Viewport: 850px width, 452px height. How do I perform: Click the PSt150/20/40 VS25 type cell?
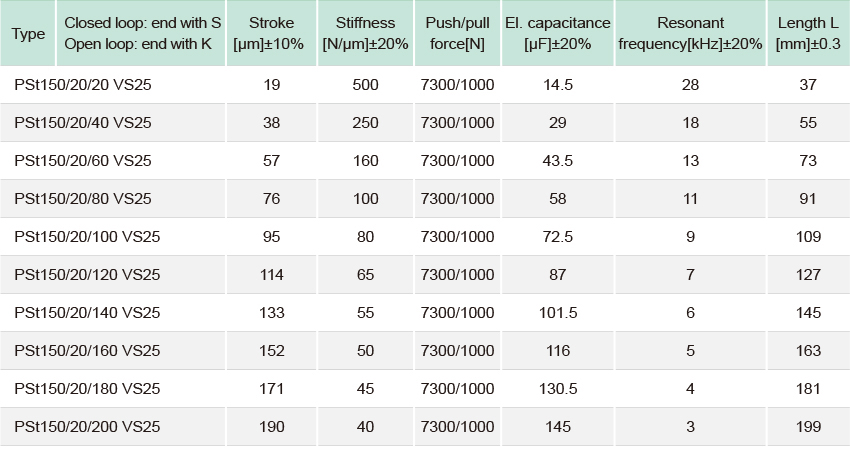coord(83,123)
